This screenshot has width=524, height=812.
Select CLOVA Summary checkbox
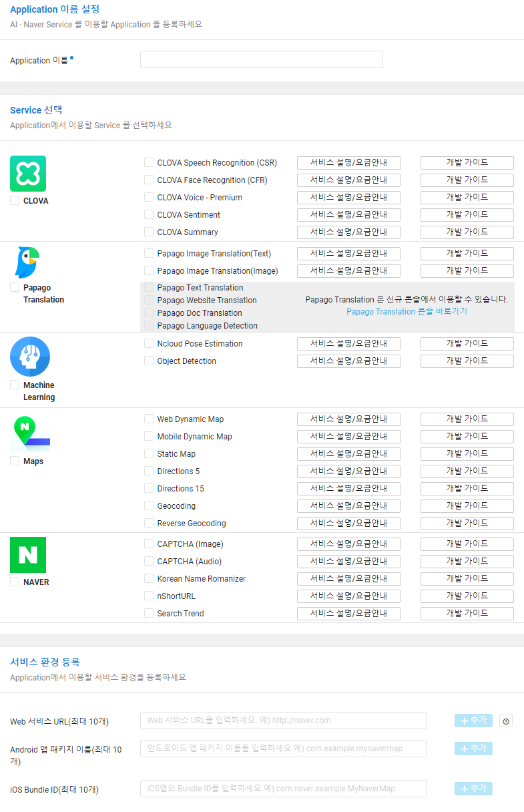tap(149, 232)
